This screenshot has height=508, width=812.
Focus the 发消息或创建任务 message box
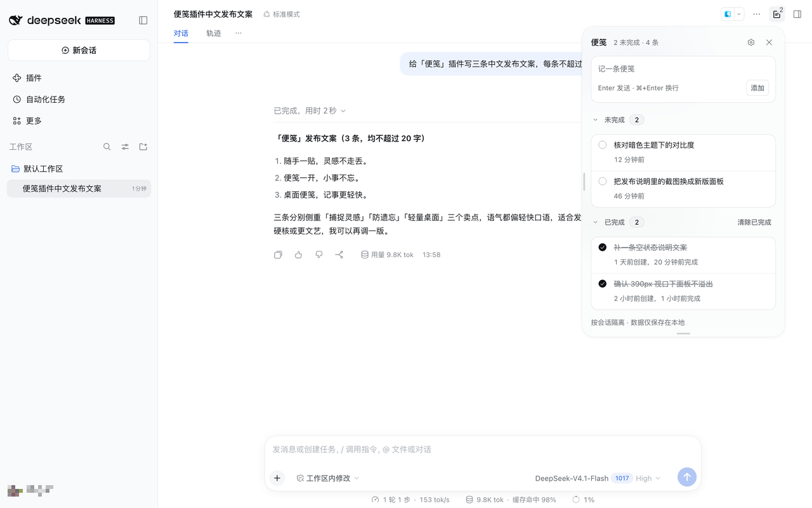[483, 450]
